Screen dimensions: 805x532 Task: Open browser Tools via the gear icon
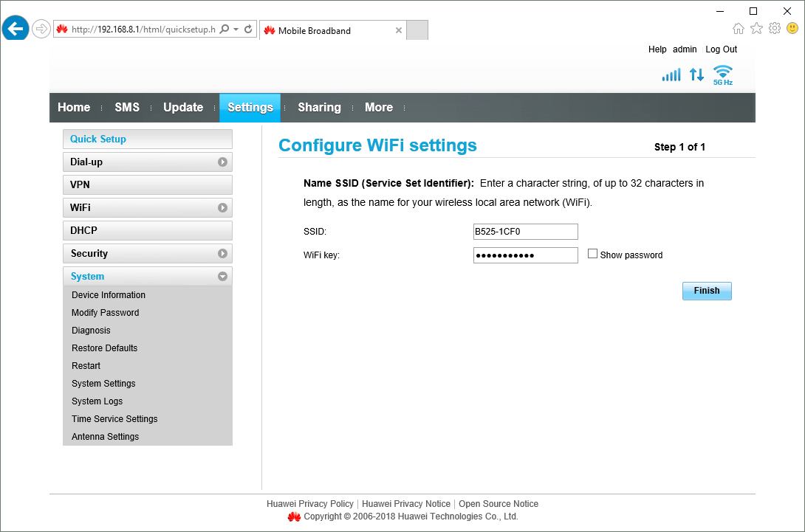click(774, 27)
